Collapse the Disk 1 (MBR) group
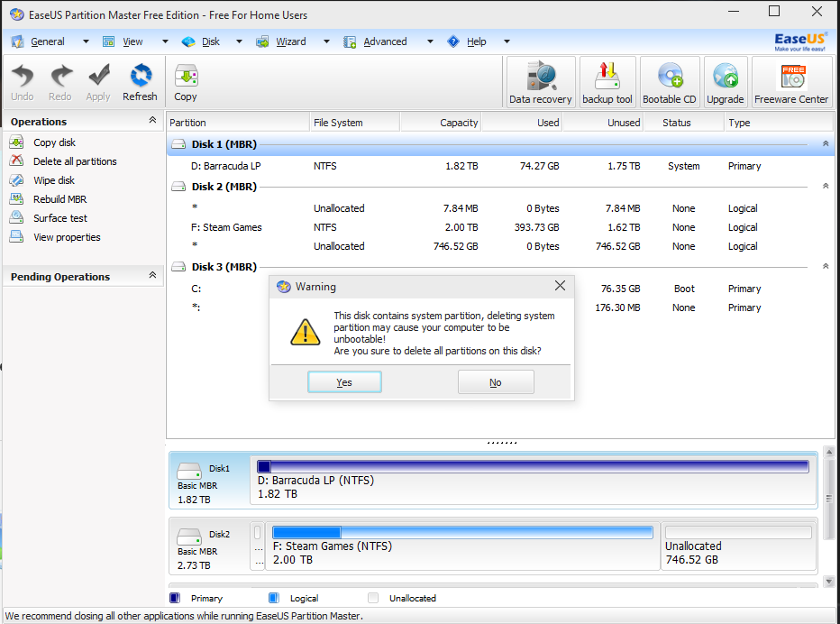This screenshot has width=840, height=624. tap(826, 143)
